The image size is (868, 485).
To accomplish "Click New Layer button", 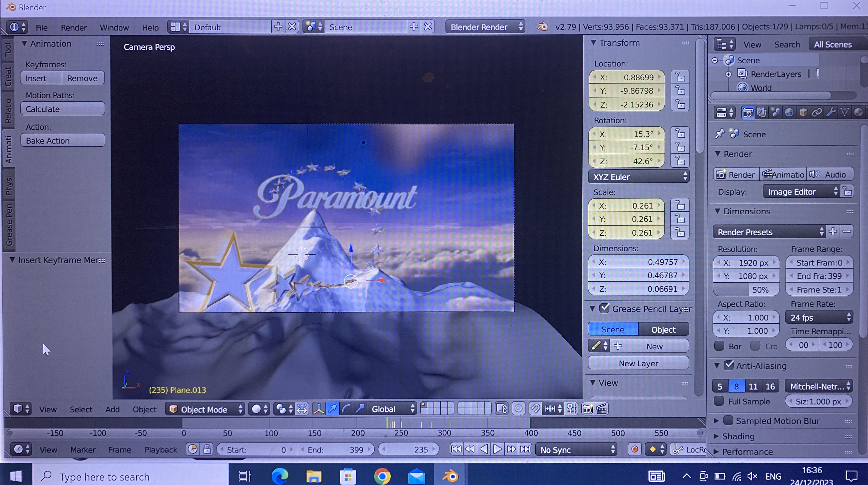I will (638, 363).
